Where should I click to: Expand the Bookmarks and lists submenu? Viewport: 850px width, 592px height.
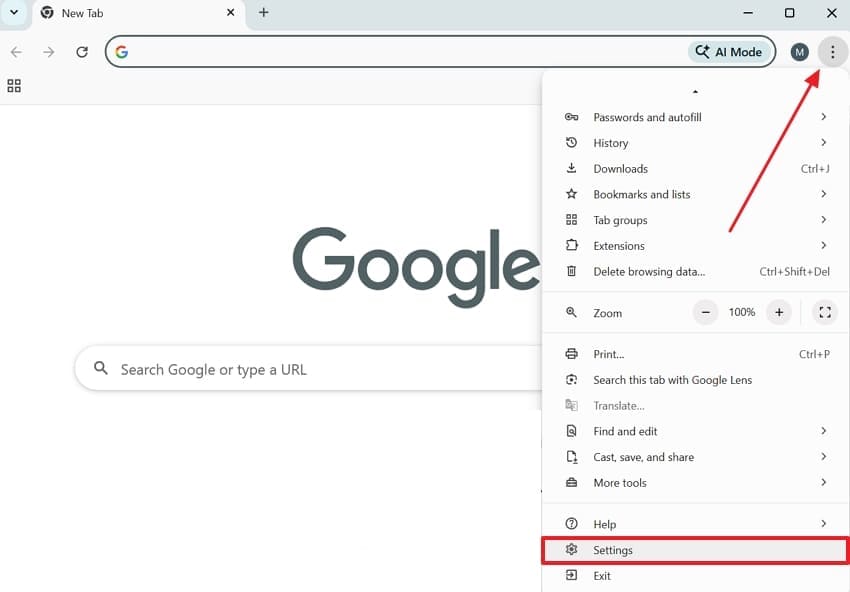click(640, 194)
